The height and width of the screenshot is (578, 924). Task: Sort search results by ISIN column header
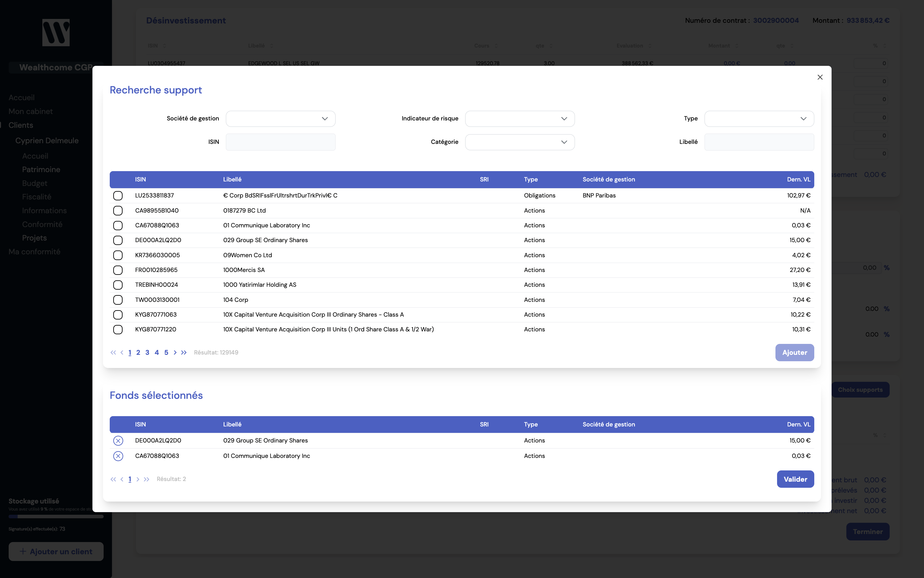141,180
